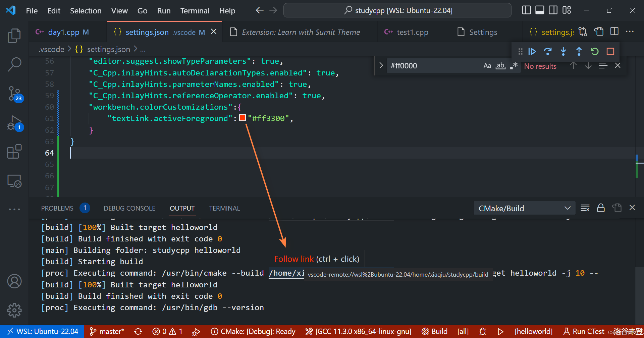This screenshot has width=644, height=338.
Task: Open Source Control view with 23 changes
Action: (15, 94)
